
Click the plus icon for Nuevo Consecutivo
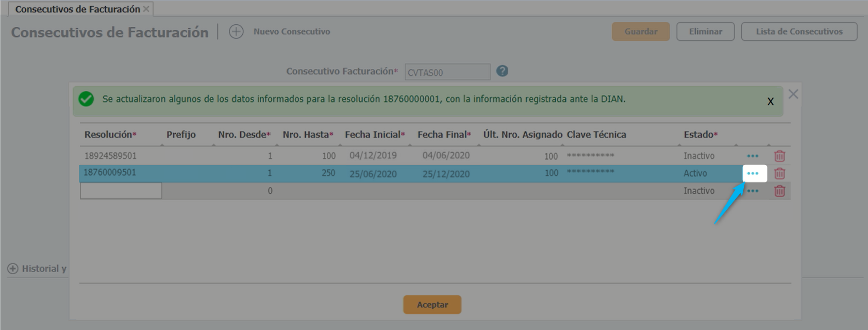pyautogui.click(x=236, y=31)
